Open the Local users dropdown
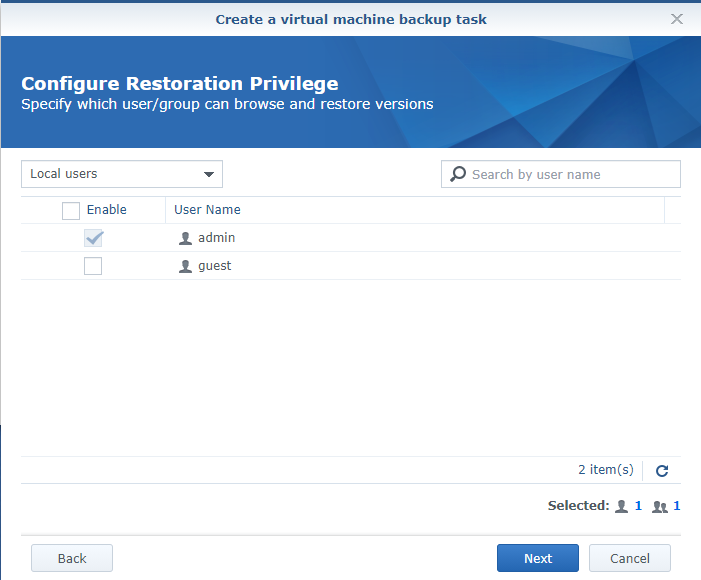The height and width of the screenshot is (580, 701). 122,174
